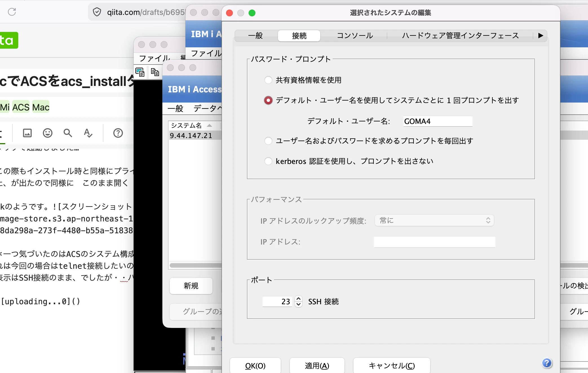Click the [uploading...0]() text in editor

click(41, 301)
